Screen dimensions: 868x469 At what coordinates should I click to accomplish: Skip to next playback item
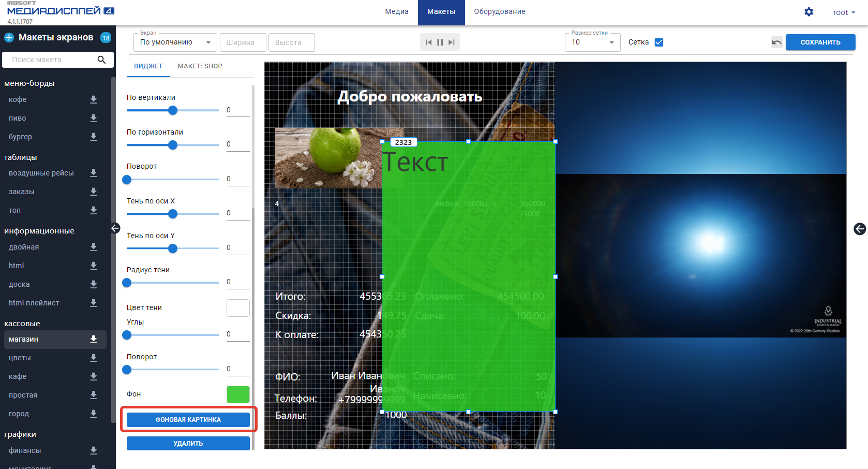pyautogui.click(x=452, y=42)
